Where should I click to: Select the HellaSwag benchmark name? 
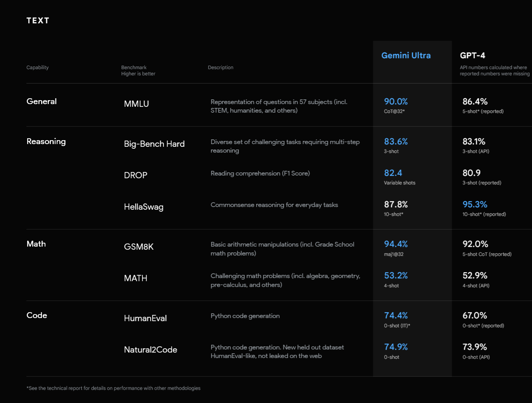tap(144, 207)
